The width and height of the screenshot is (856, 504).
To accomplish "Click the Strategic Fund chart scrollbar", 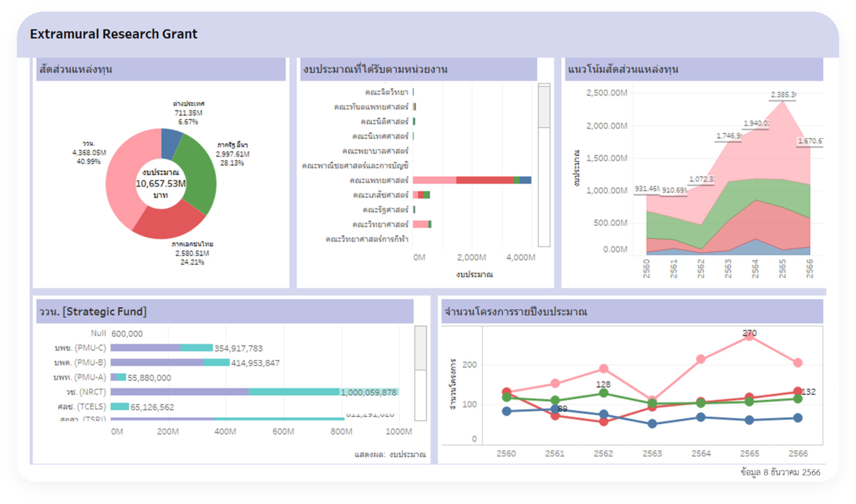I will (x=421, y=349).
